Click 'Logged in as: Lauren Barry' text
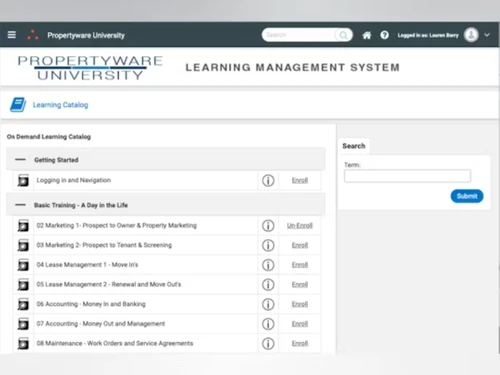Image resolution: width=500 pixels, height=375 pixels. (428, 35)
